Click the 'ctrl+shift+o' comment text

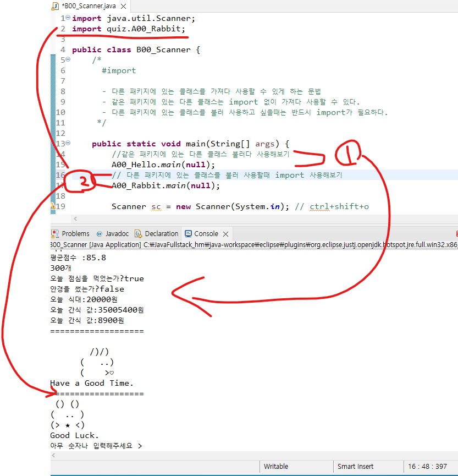coord(339,206)
